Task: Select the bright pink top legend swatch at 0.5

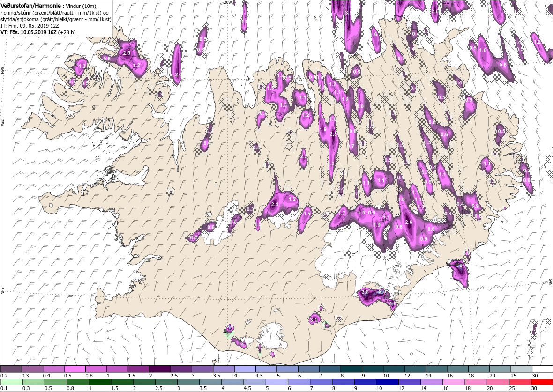Action: click(75, 369)
